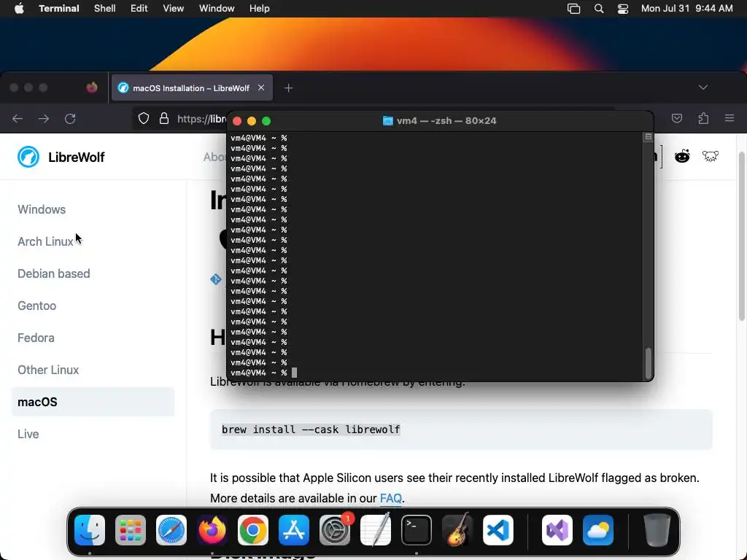Open the Edit menu

click(x=139, y=9)
